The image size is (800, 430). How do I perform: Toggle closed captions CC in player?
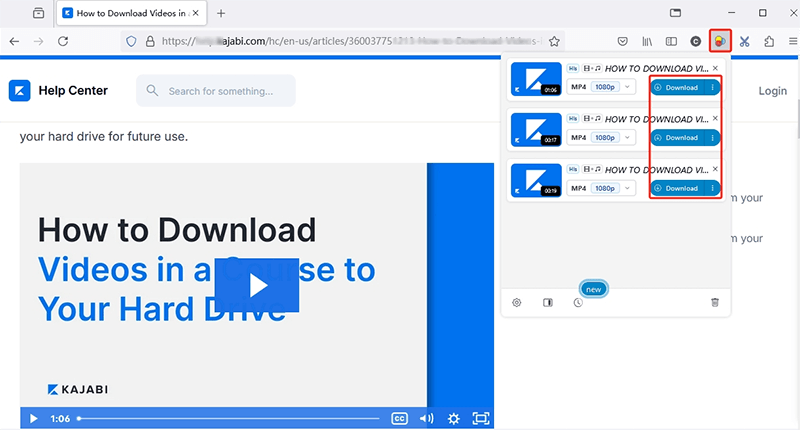point(399,419)
